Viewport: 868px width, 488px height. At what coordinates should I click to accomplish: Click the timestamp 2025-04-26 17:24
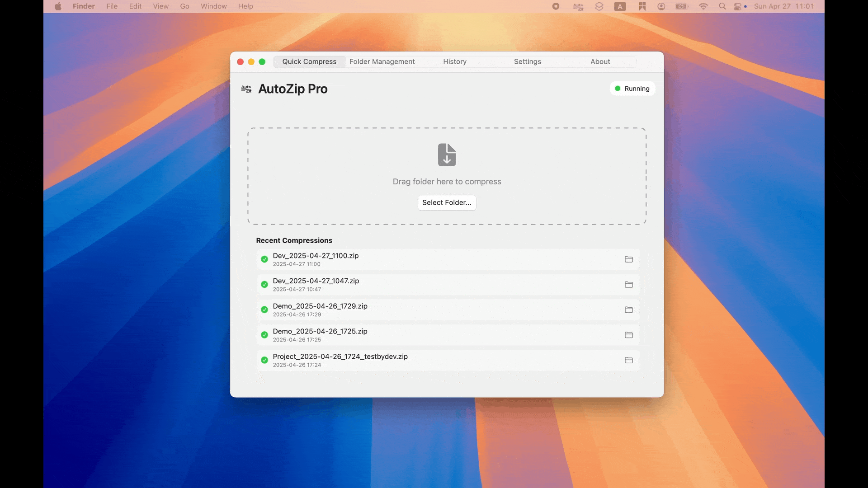tap(297, 366)
